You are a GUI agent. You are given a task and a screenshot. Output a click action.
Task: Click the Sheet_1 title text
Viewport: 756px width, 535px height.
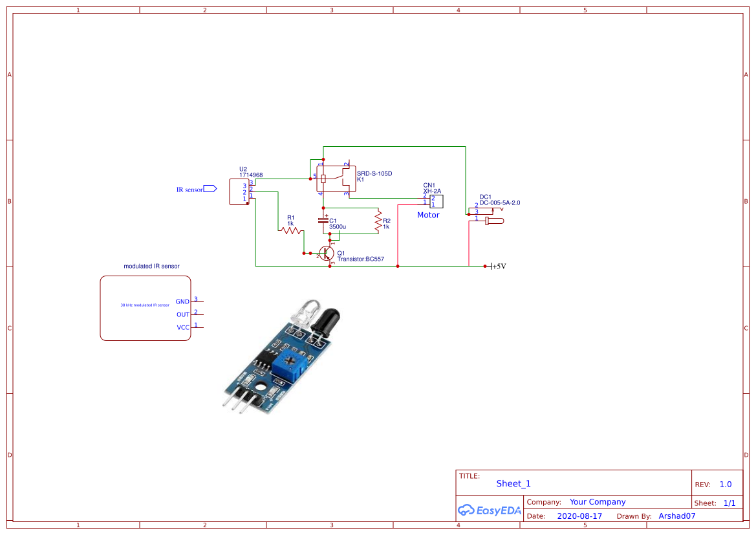click(x=513, y=483)
